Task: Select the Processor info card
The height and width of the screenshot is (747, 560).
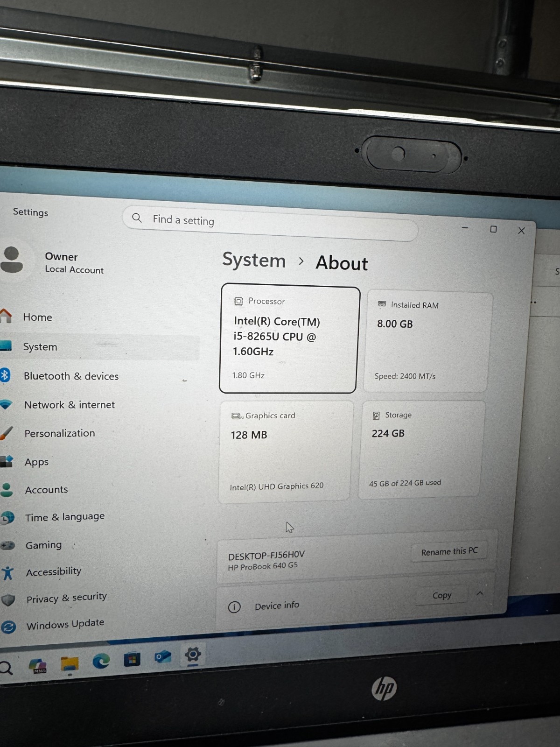Action: (289, 338)
